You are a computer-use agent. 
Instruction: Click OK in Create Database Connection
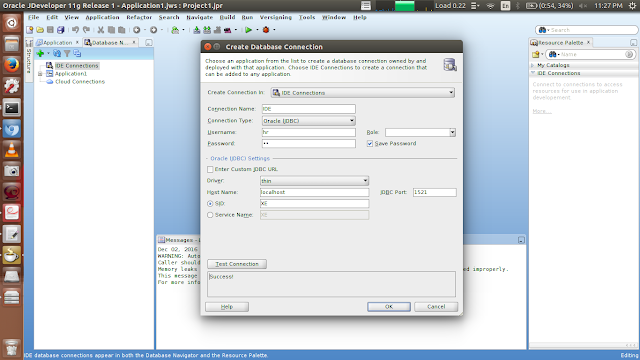pyautogui.click(x=389, y=307)
